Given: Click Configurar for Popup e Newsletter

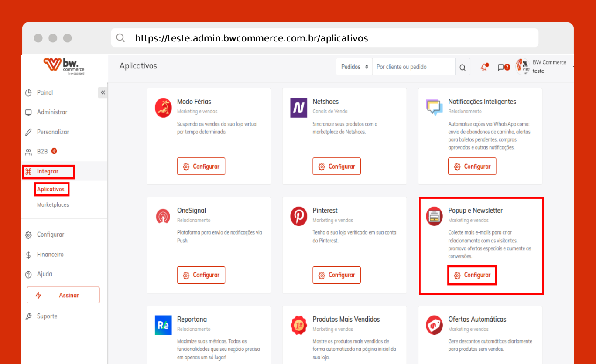Looking at the screenshot, I should pos(472,275).
